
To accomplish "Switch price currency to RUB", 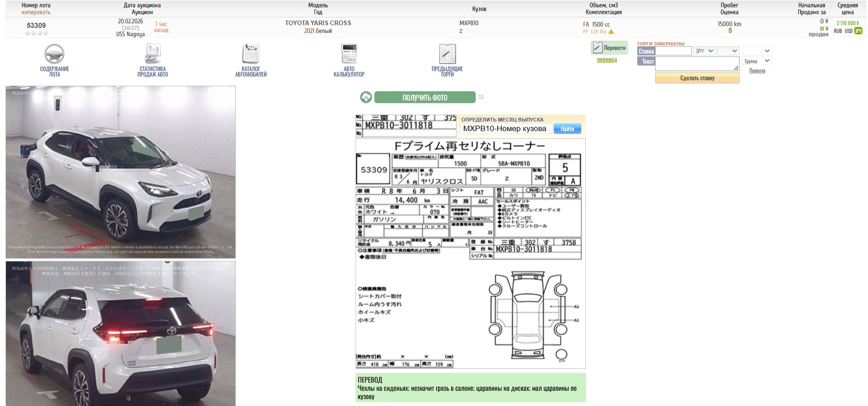I will 838,31.
